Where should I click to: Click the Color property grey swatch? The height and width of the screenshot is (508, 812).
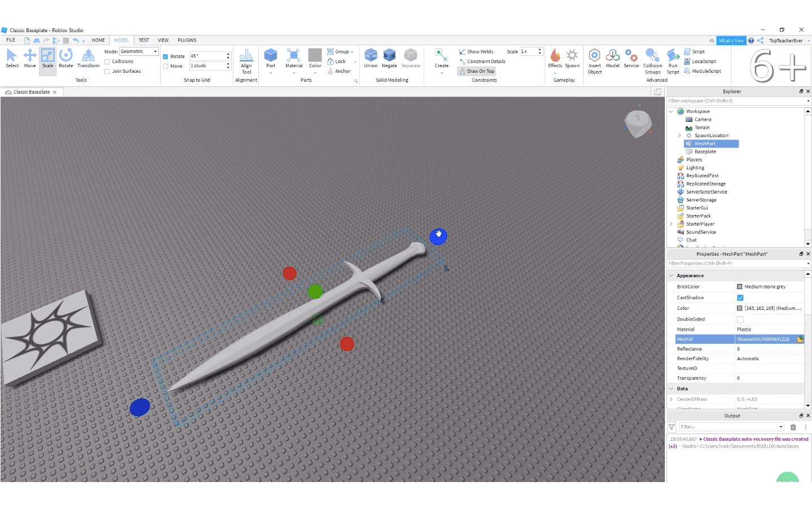point(740,308)
